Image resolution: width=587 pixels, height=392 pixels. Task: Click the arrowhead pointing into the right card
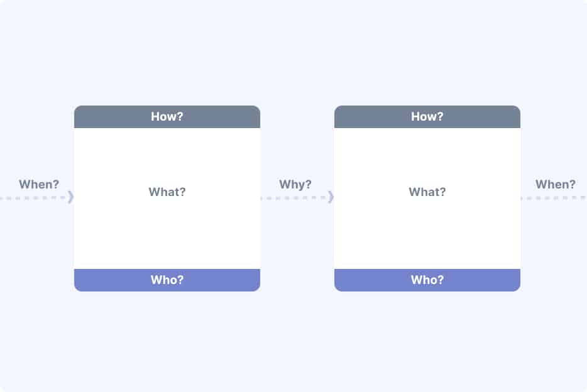point(331,197)
